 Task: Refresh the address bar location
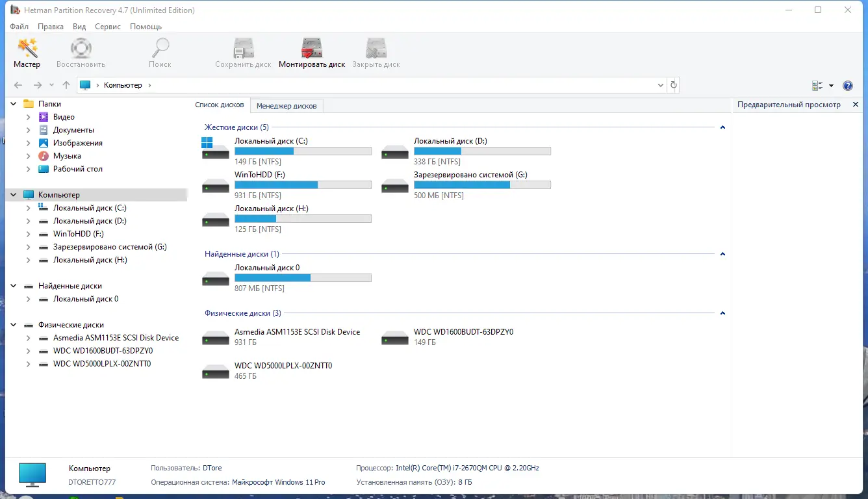(x=674, y=85)
